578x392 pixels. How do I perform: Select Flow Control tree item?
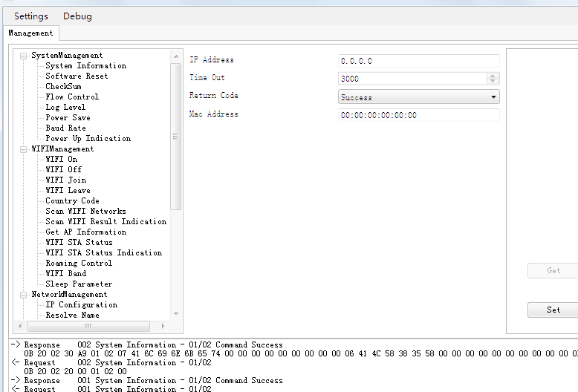click(72, 97)
